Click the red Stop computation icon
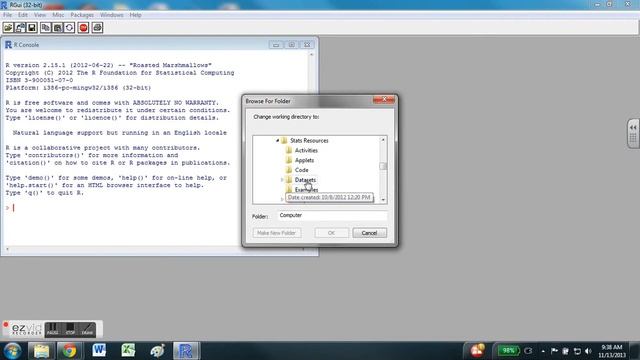This screenshot has height=360, width=640. (x=83, y=28)
